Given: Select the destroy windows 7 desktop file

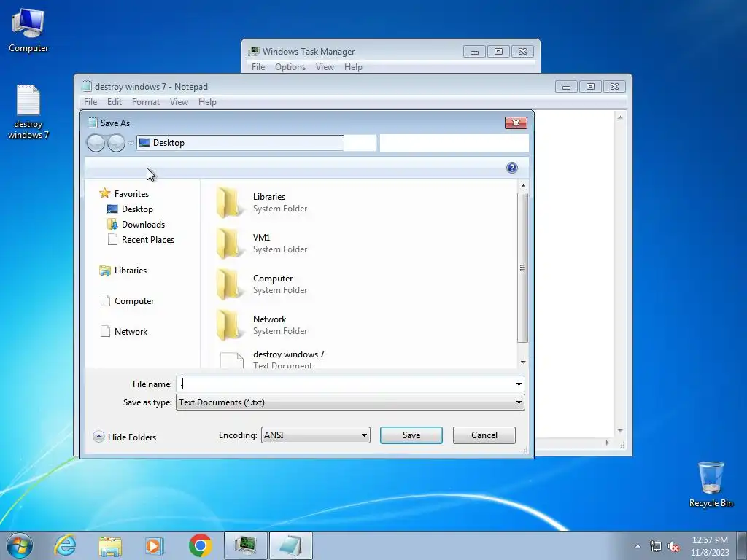Looking at the screenshot, I should pos(28,112).
